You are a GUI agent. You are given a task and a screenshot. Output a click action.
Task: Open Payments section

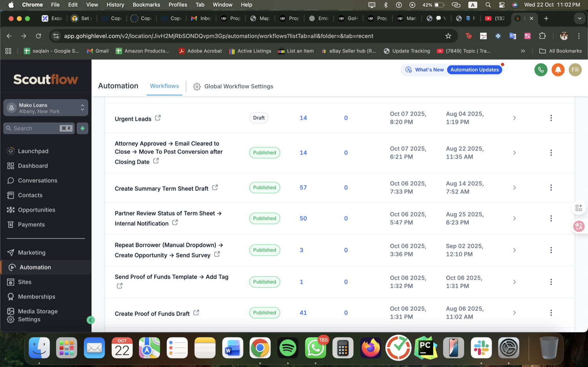pyautogui.click(x=26, y=224)
